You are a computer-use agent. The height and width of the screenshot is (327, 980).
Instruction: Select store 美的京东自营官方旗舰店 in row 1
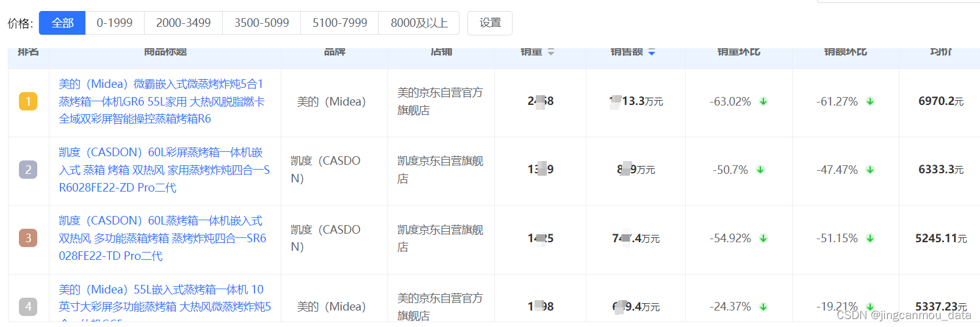tap(440, 101)
